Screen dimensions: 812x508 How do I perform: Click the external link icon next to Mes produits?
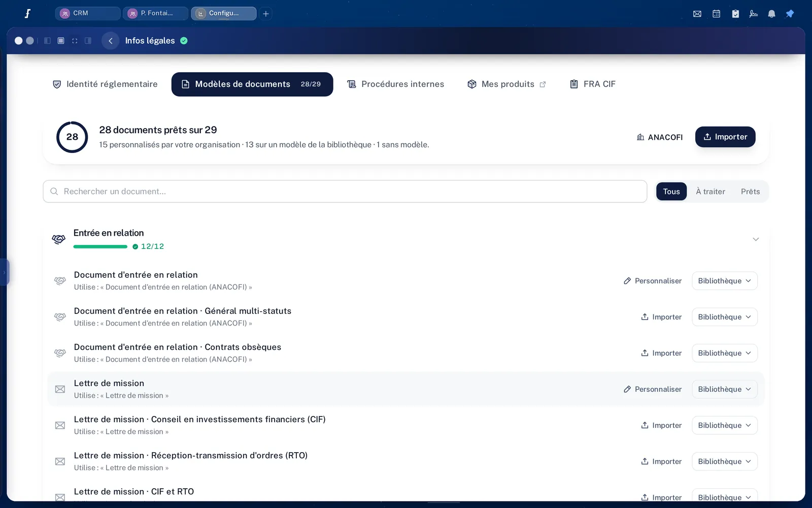coord(543,84)
